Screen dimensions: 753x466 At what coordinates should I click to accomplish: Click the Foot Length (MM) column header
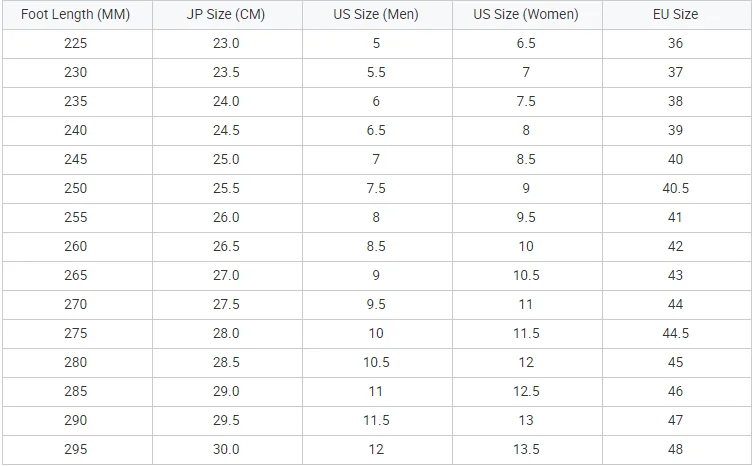pos(77,14)
